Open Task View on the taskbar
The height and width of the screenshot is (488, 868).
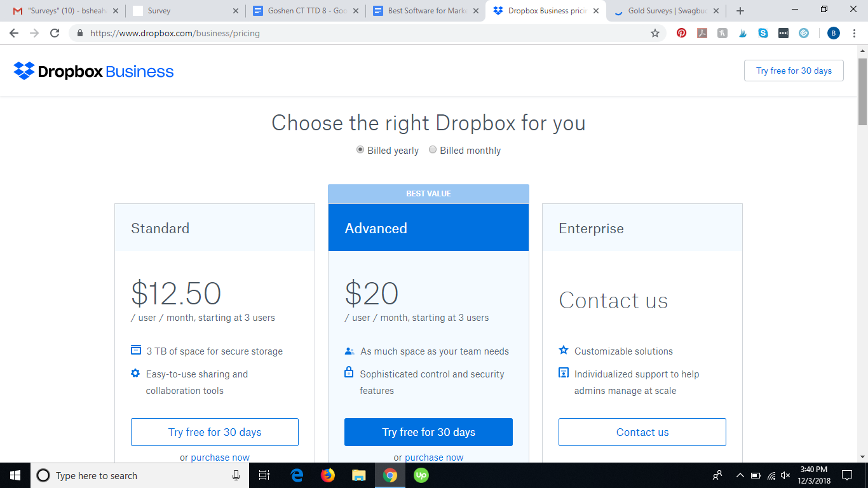pyautogui.click(x=265, y=475)
